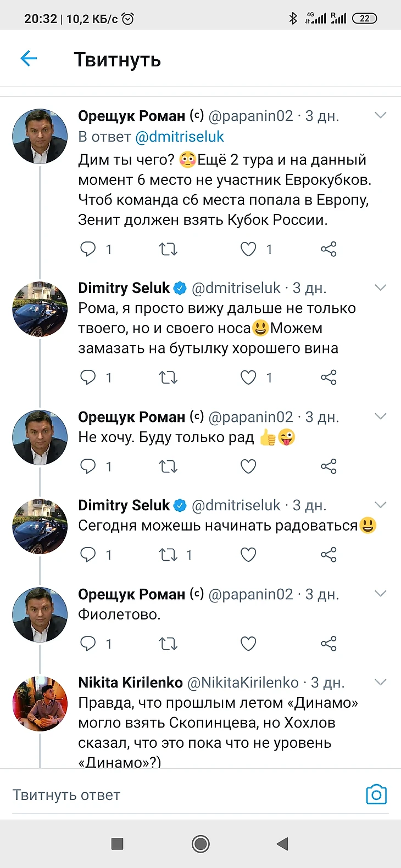
Task: Like the 'Не хочу. Буду только рад' tweet
Action: (x=248, y=466)
